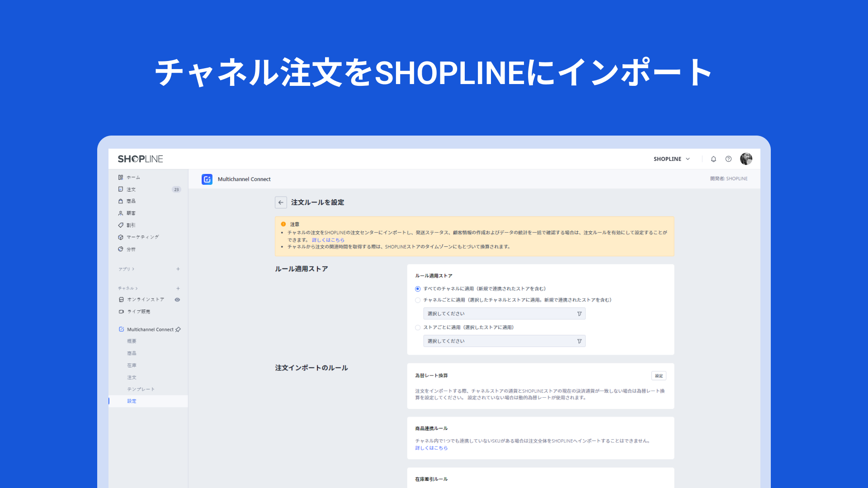Viewport: 868px width, 488px height.
Task: Click the 為替レート換算 card title
Action: [x=431, y=375]
